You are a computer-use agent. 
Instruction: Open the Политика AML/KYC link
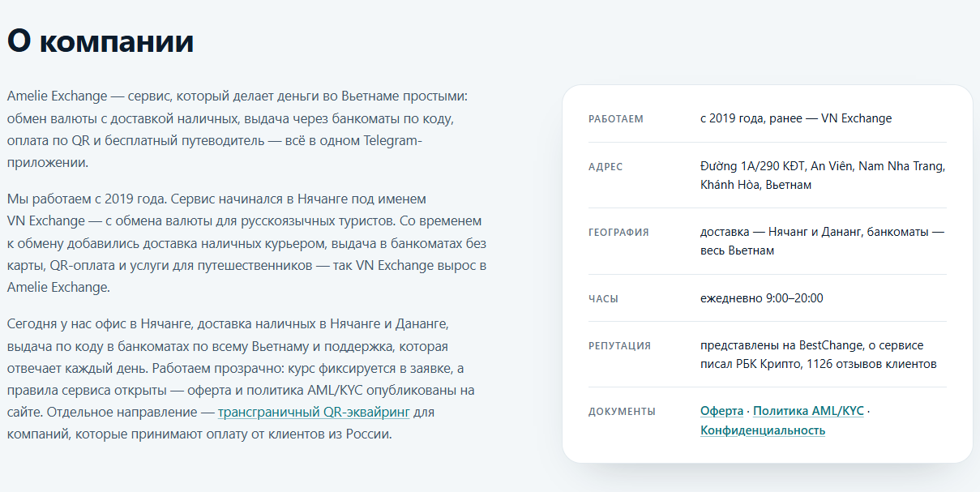[808, 411]
